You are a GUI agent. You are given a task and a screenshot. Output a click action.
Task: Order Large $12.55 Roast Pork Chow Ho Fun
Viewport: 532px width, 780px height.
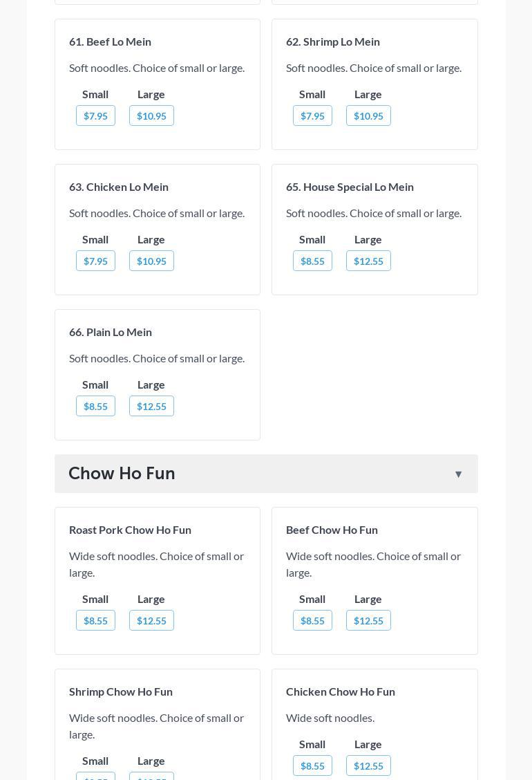click(151, 621)
